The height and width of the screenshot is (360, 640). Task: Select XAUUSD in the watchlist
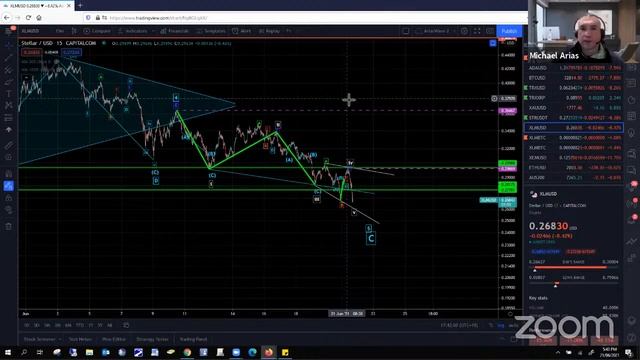pos(574,108)
